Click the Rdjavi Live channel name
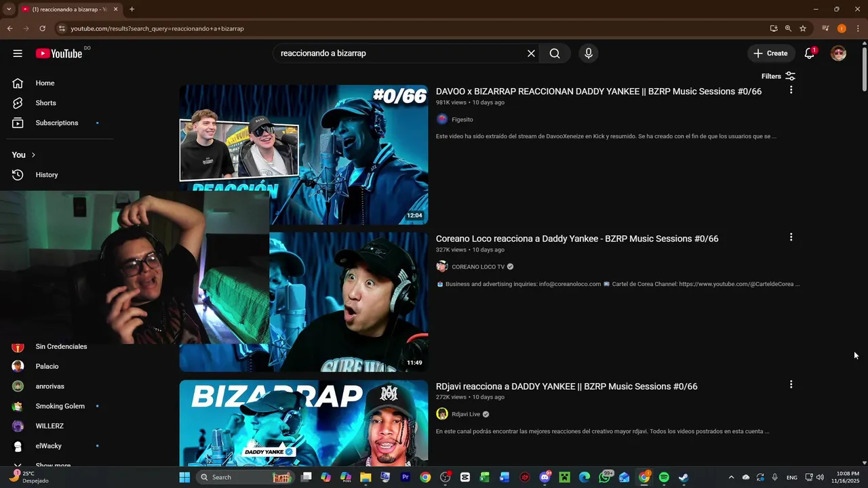The image size is (868, 488). (x=466, y=414)
